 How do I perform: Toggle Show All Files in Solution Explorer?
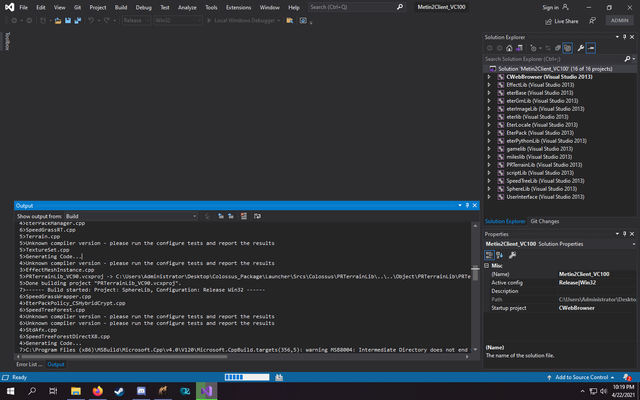[x=567, y=48]
